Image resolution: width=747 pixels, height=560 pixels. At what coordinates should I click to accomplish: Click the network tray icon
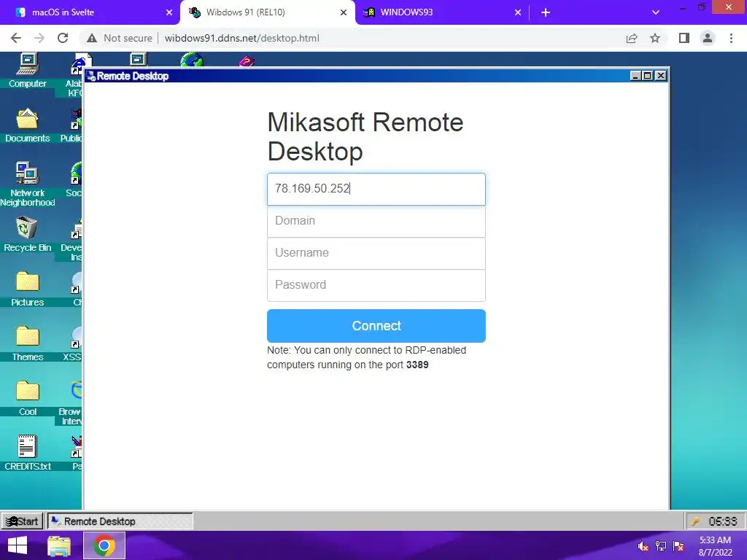[661, 546]
